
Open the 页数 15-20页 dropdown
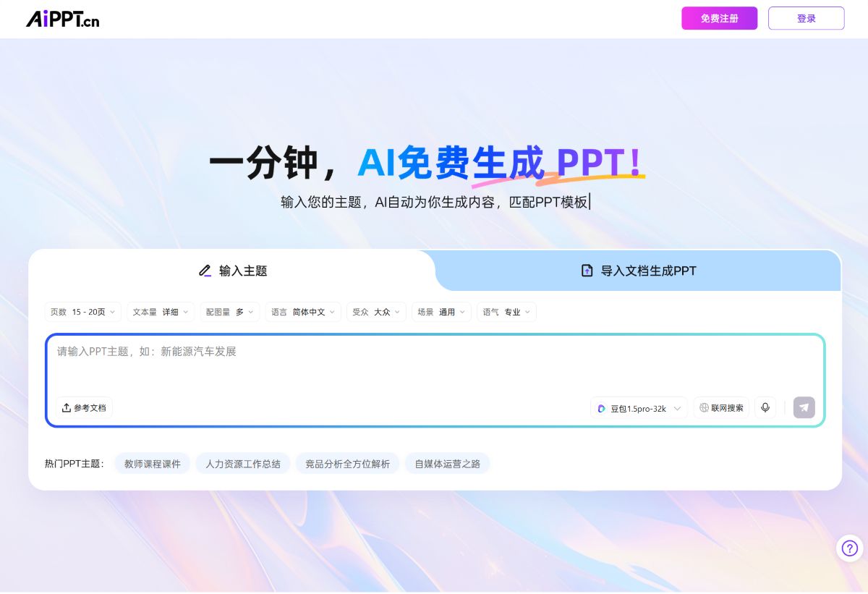click(x=82, y=312)
